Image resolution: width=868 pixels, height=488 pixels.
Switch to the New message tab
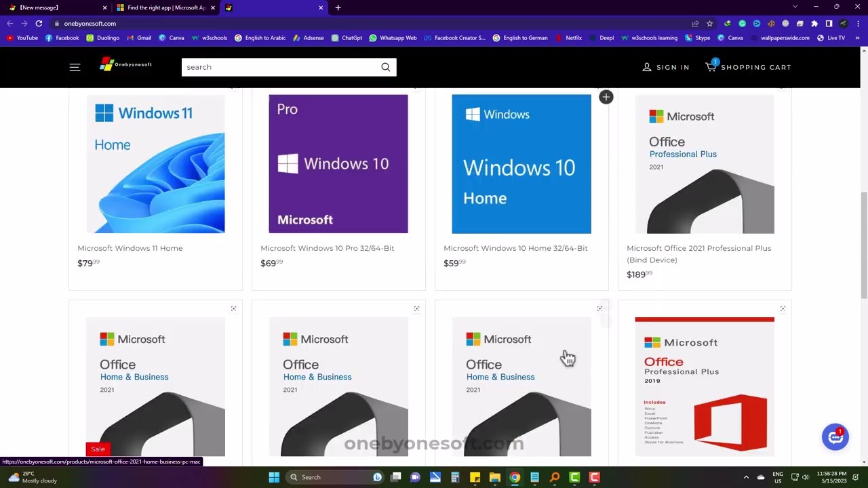[x=58, y=7]
